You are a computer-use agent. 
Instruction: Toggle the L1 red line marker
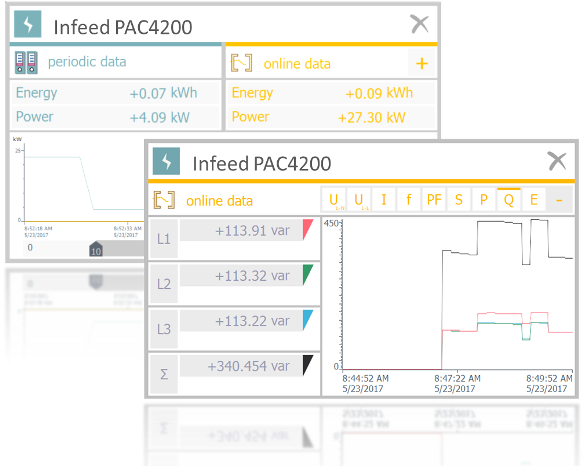(308, 229)
